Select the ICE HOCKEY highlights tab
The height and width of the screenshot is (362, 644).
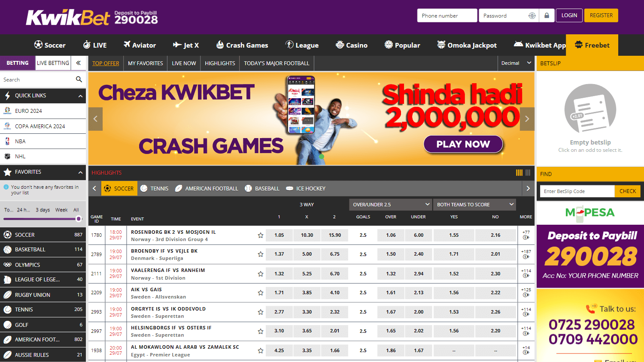coord(306,188)
